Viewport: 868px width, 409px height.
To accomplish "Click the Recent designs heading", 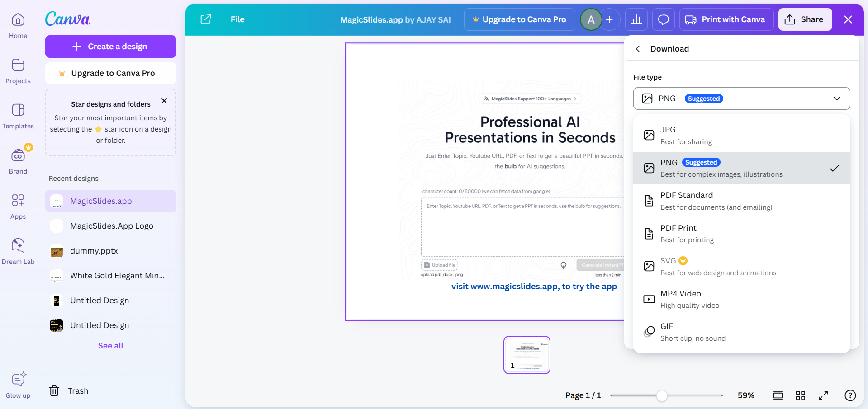I will tap(74, 179).
